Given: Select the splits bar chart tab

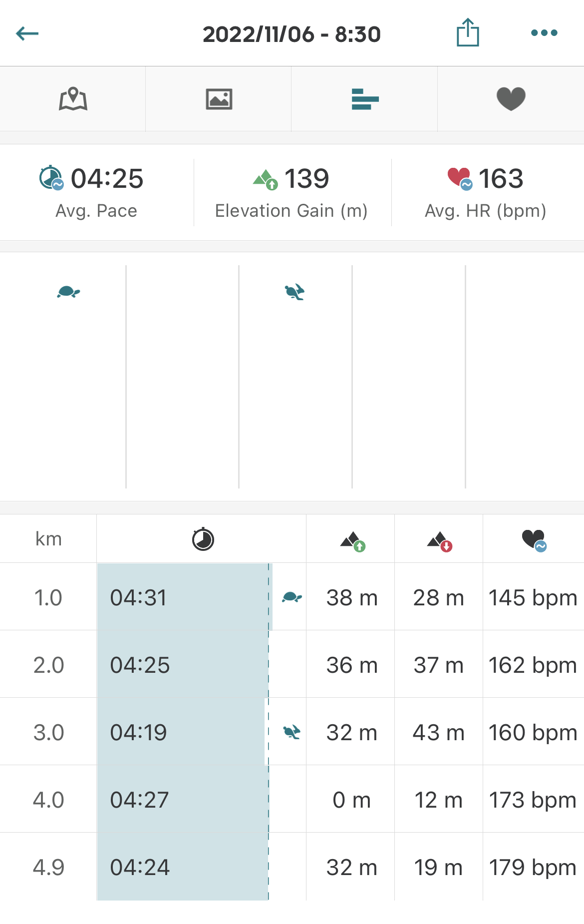Looking at the screenshot, I should (x=365, y=99).
